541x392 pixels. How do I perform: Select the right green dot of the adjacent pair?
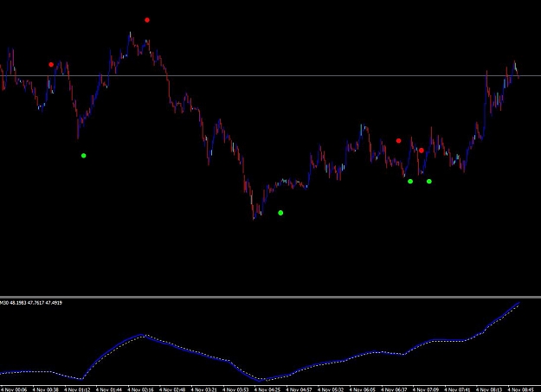(x=428, y=182)
